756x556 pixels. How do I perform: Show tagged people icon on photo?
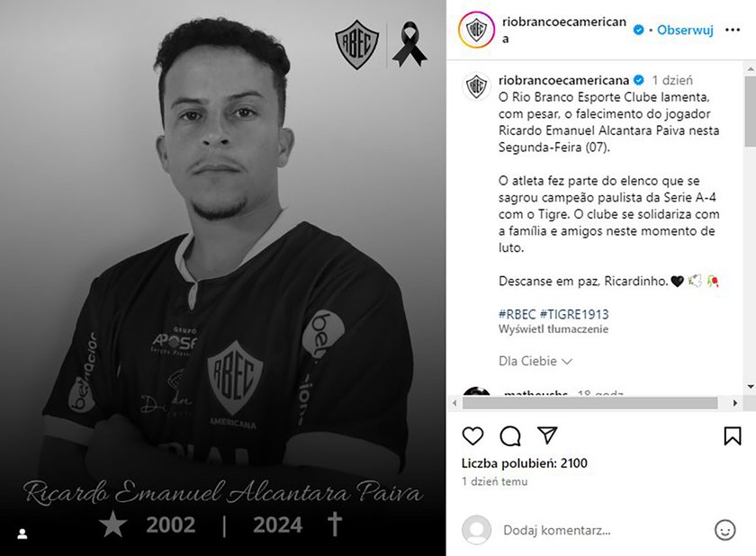click(x=22, y=534)
